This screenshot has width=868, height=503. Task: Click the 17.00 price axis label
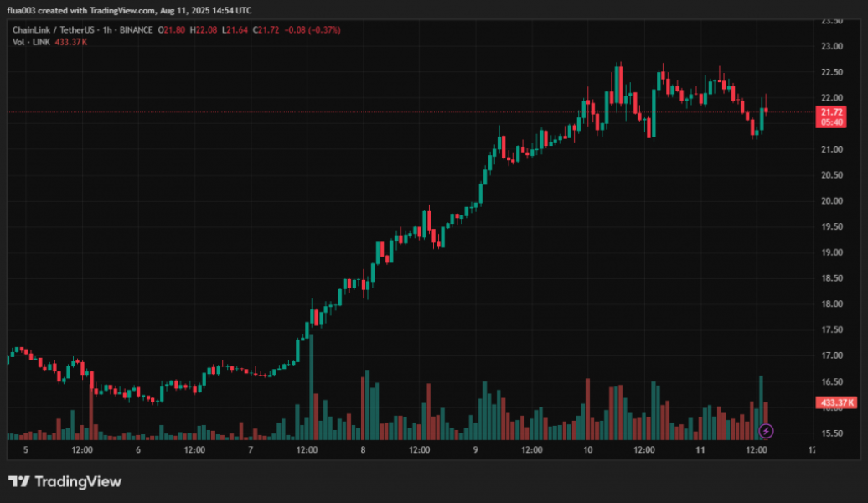point(831,355)
